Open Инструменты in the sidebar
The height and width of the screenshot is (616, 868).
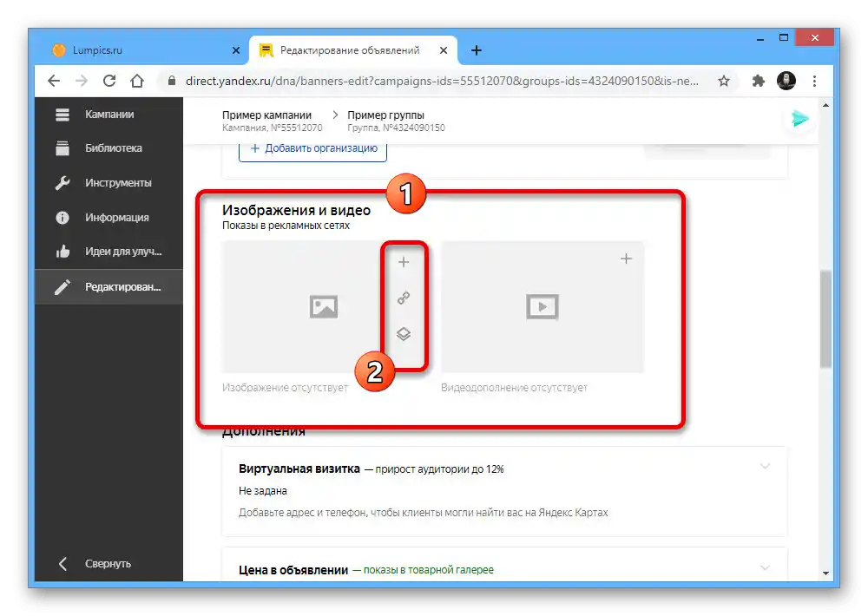[x=109, y=183]
